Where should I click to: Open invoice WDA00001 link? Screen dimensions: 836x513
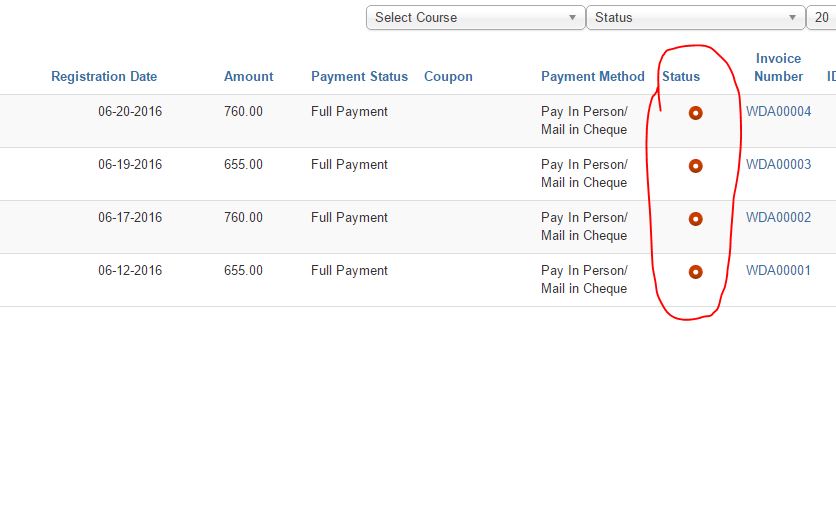tap(778, 270)
